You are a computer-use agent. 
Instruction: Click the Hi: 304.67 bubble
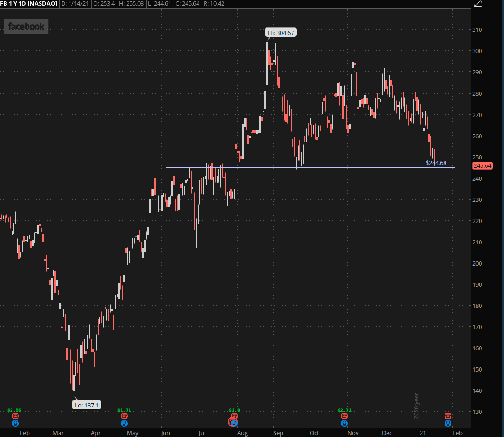point(281,33)
